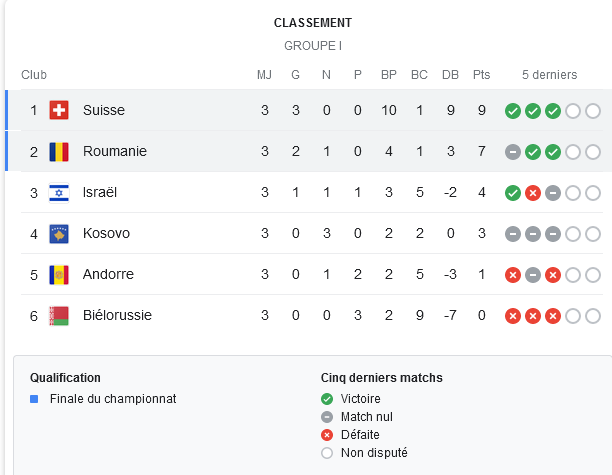Click the 5 derniers column header
The height and width of the screenshot is (475, 612).
point(550,75)
